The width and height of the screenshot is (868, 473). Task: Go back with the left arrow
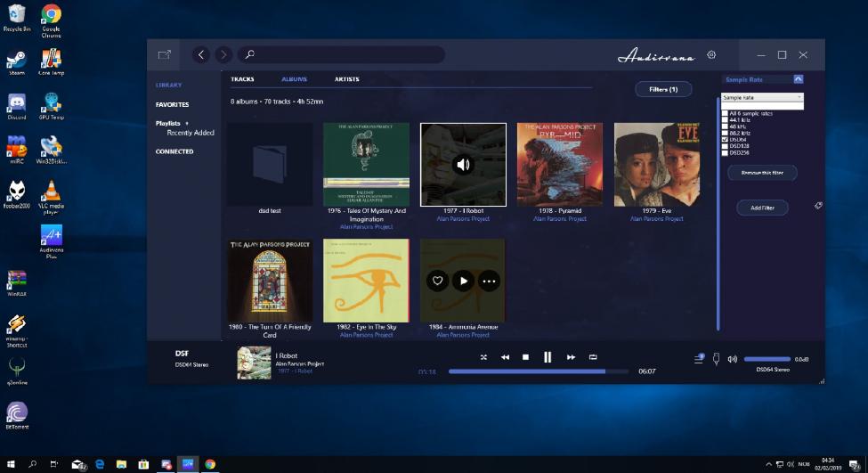pyautogui.click(x=201, y=55)
